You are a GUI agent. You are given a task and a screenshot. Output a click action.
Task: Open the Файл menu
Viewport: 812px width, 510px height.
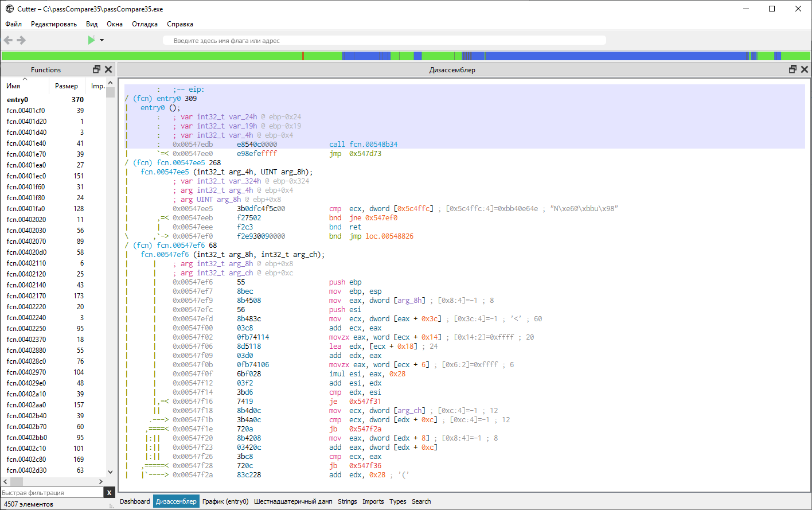point(14,24)
